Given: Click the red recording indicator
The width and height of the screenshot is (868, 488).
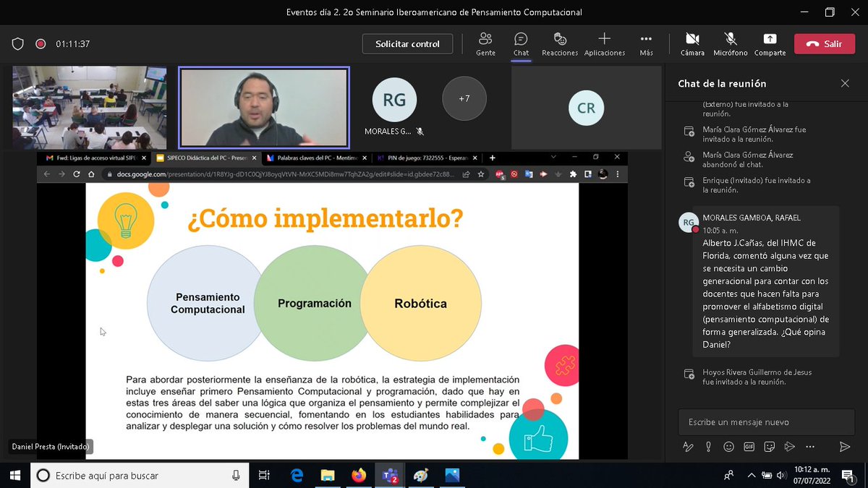Looking at the screenshot, I should click(41, 44).
